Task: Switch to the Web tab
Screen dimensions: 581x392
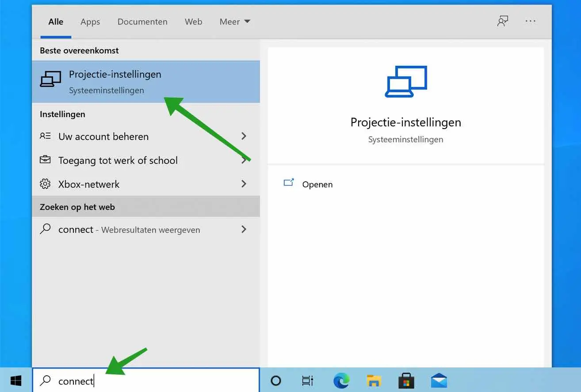Action: coord(193,22)
